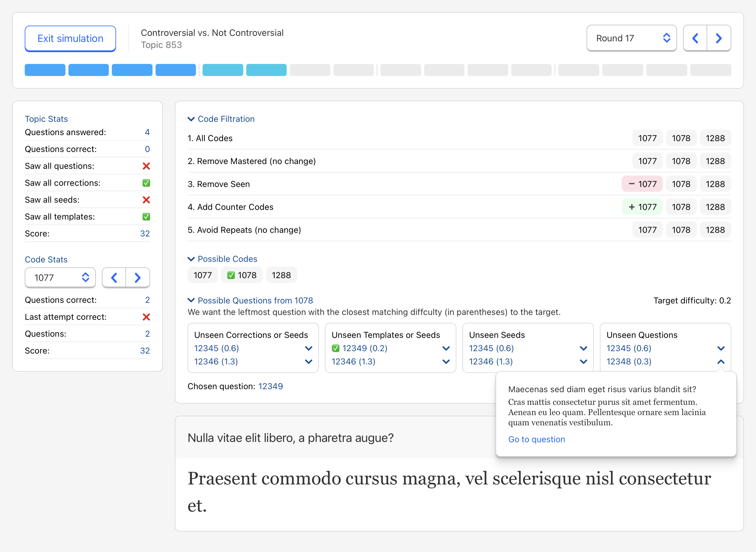The image size is (756, 552).
Task: Click next code arrow in Code Stats
Action: 138,278
